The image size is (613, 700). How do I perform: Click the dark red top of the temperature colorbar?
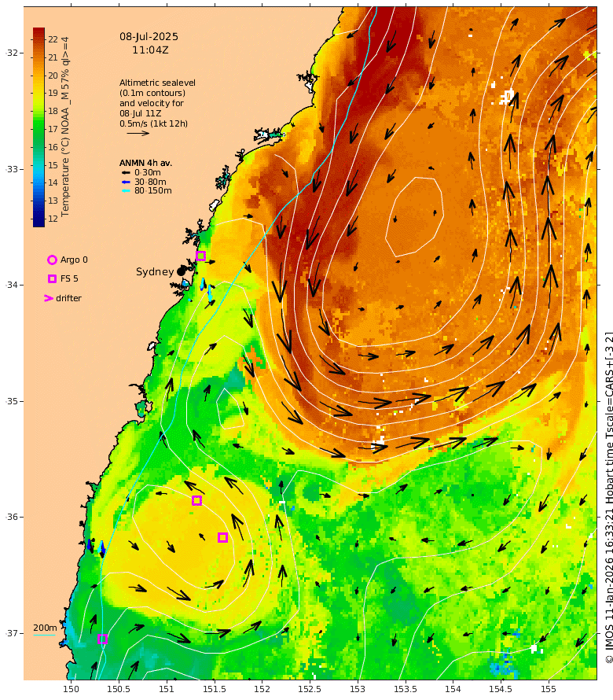coord(39,31)
